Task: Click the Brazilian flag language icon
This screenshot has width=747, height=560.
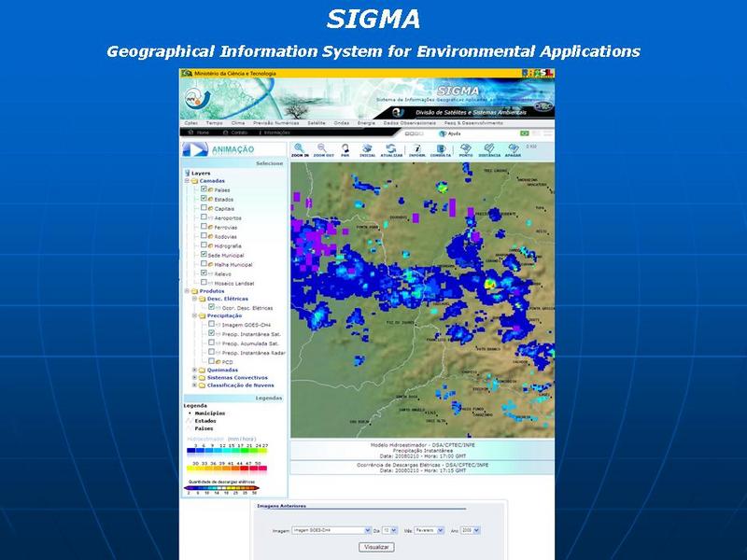Action: (x=525, y=133)
